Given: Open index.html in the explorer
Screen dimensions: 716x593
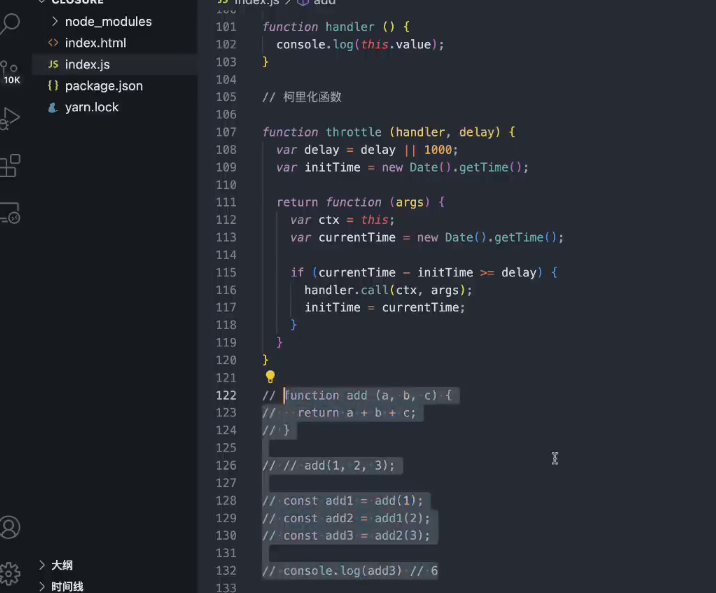Looking at the screenshot, I should click(95, 43).
